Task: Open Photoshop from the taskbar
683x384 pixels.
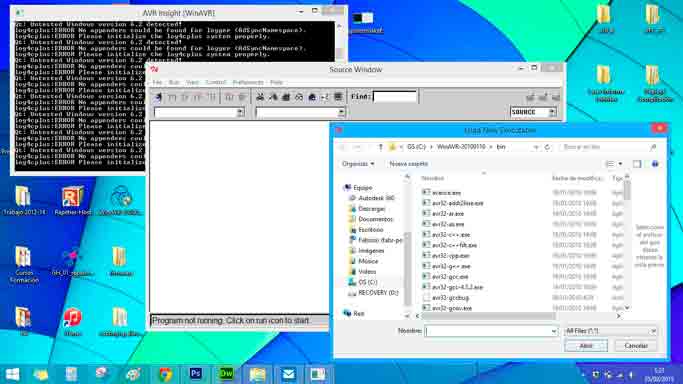Action: tap(196, 374)
